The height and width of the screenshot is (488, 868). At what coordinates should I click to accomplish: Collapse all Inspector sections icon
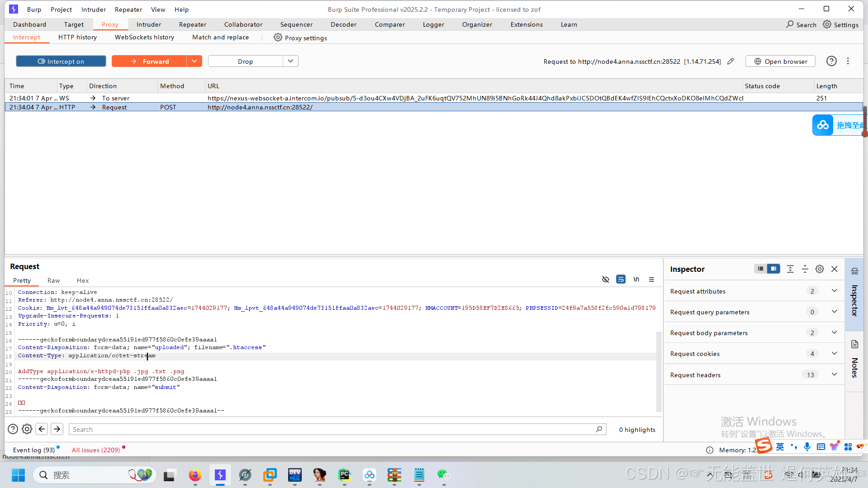point(805,269)
